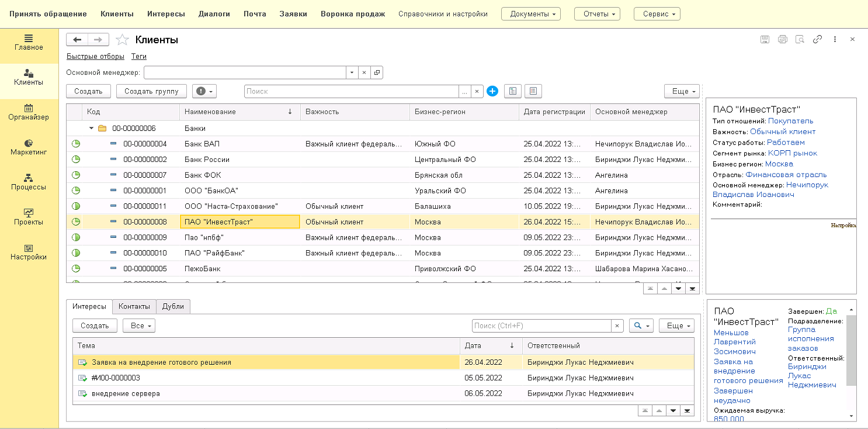Open the Документы dropdown menu

[x=531, y=14]
